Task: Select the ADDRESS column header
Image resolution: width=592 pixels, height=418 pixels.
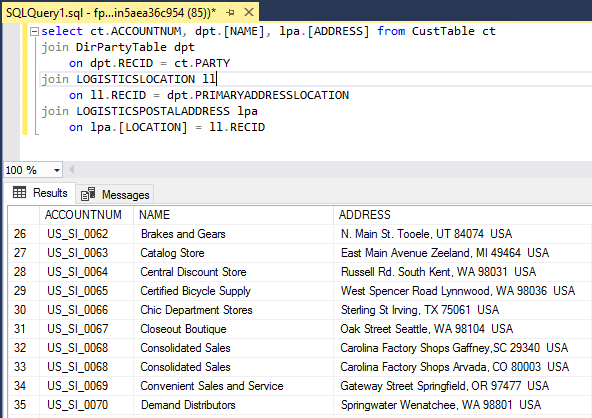Action: pos(463,215)
